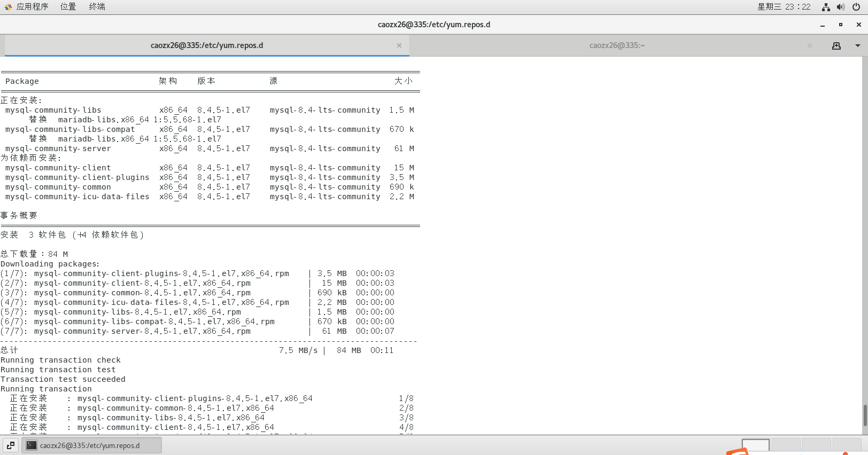
Task: Close the terminal window
Action: click(x=859, y=25)
